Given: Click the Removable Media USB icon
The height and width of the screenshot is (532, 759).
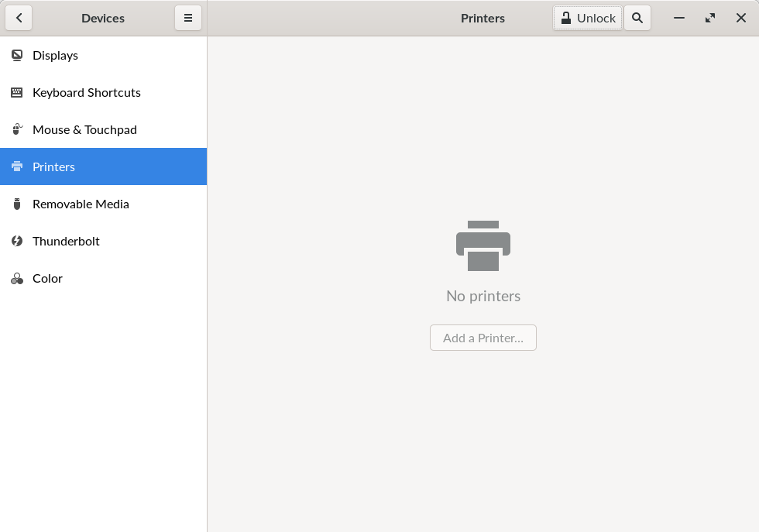Looking at the screenshot, I should [17, 204].
